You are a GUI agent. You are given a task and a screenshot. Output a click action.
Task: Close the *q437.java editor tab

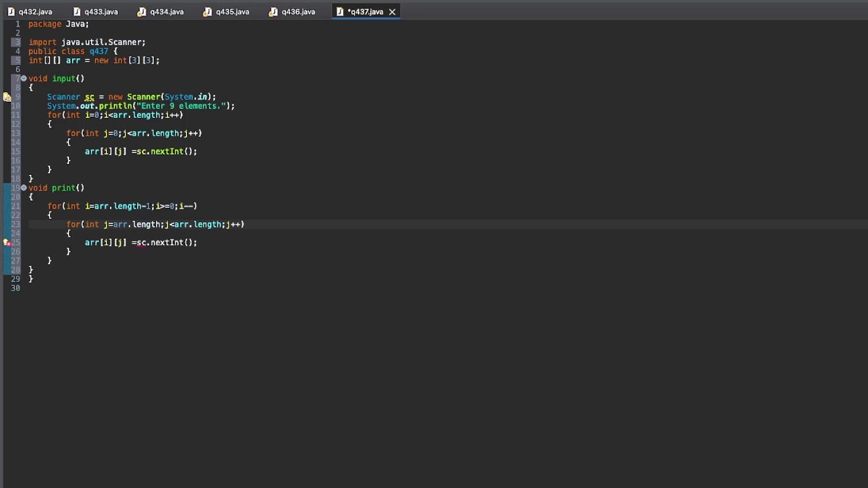click(x=392, y=12)
